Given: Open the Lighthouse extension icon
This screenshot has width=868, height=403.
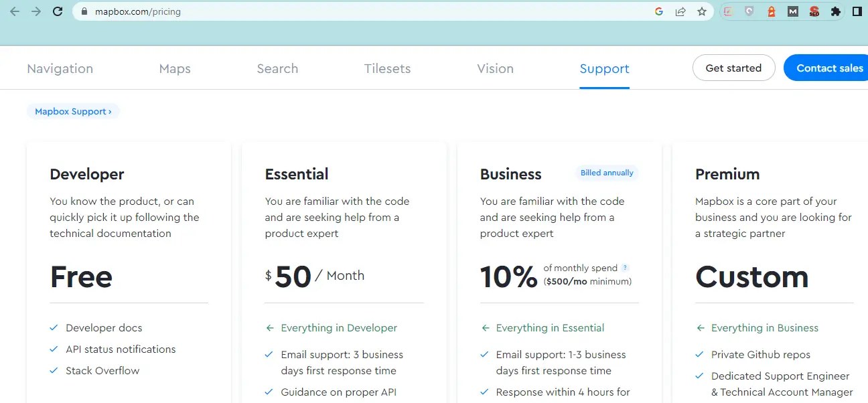Looking at the screenshot, I should coord(770,11).
